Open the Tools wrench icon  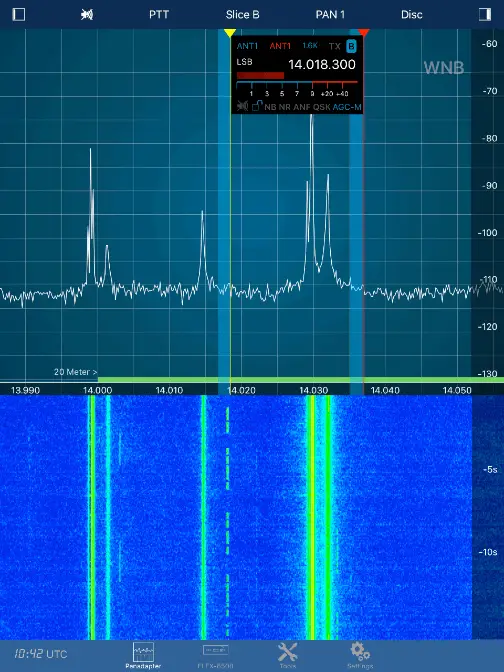coord(288,655)
